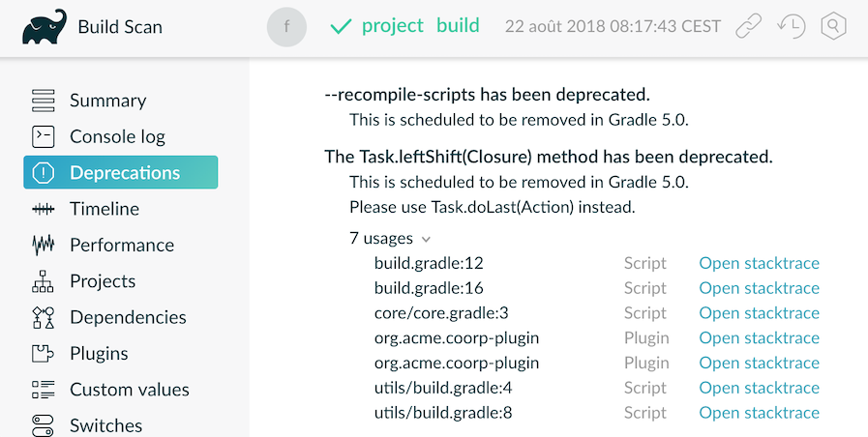Go to Console log section
This screenshot has height=437, width=868.
[x=117, y=137]
